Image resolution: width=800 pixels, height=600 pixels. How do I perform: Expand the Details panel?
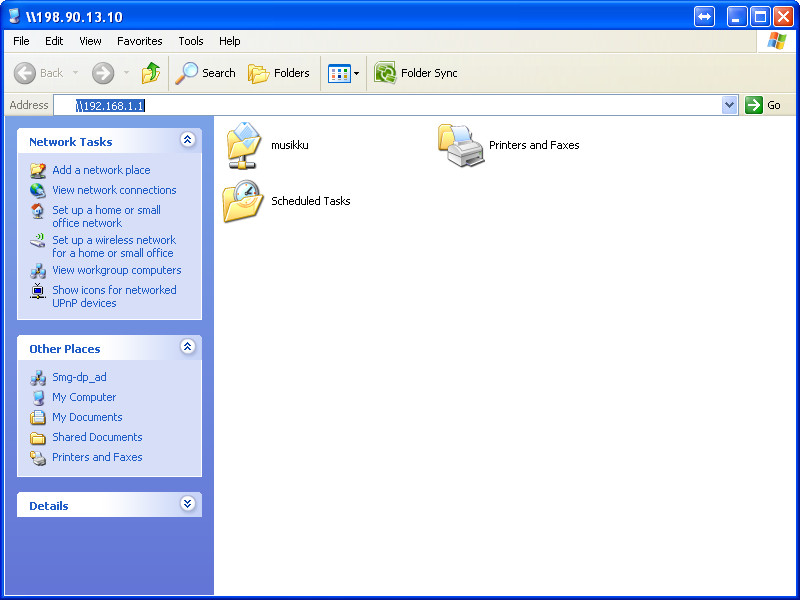pyautogui.click(x=187, y=504)
